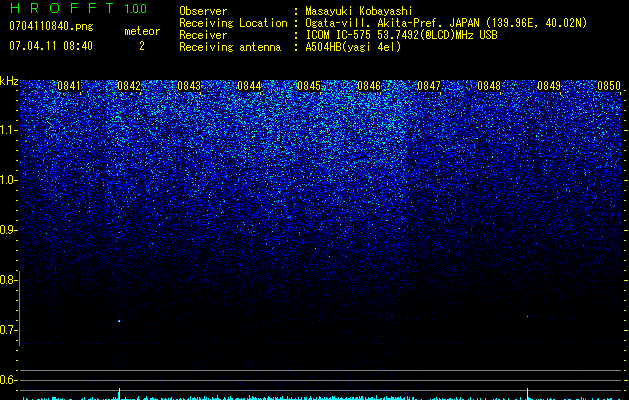
Task: Click the 0.9 frequency axis label
Action: pos(8,230)
